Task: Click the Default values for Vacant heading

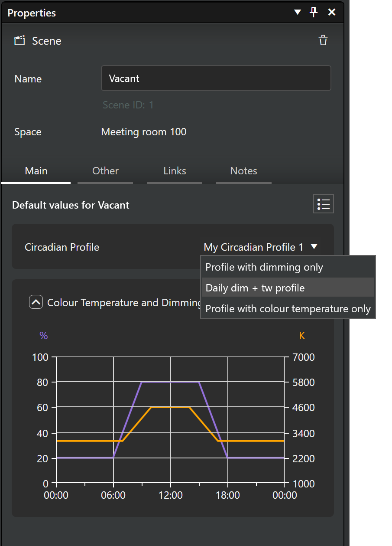Action: [71, 205]
